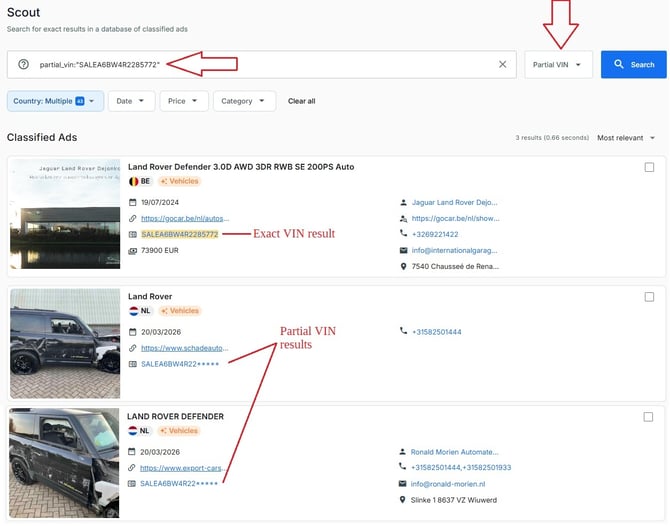Select the Land Rover Defender 3.0D ad checkbox

tap(649, 167)
